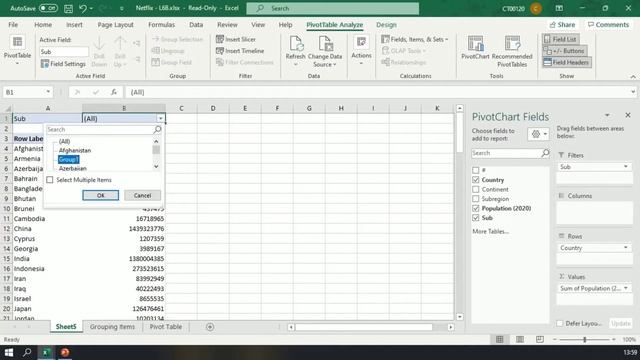Switch to Page Layout view in status bar
The width and height of the screenshot is (640, 360).
[520, 339]
